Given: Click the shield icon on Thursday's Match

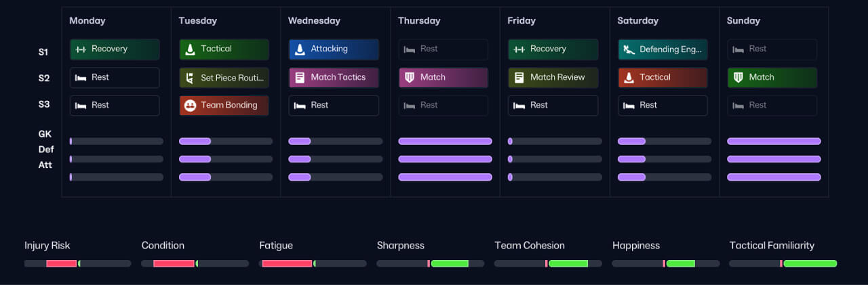Looking at the screenshot, I should click(x=410, y=78).
